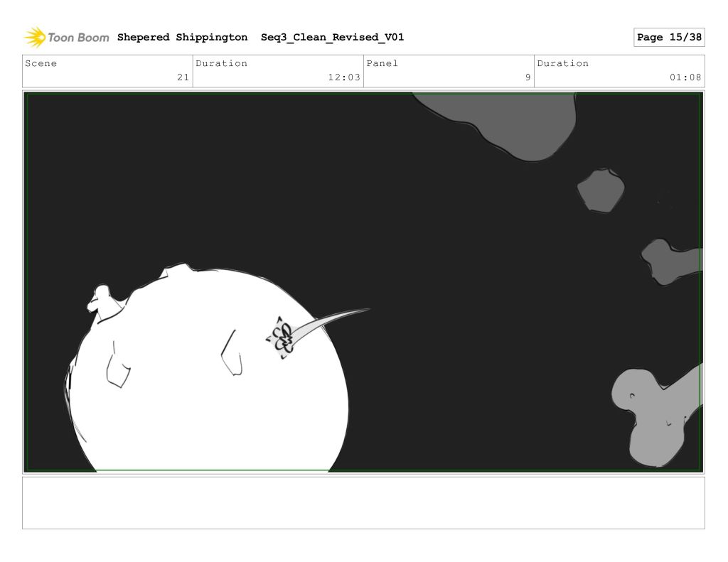Click the small dark gray floating blob

click(601, 190)
